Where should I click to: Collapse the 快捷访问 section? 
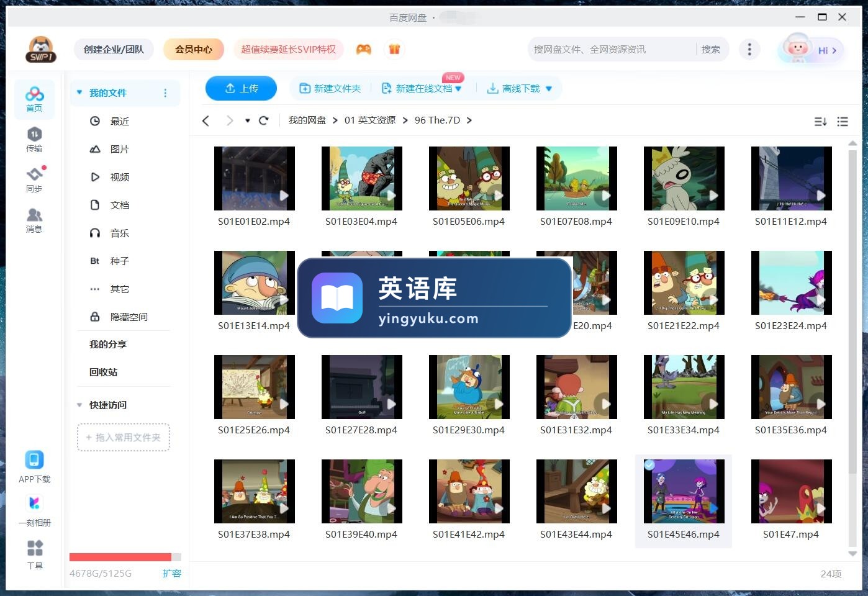[x=79, y=405]
